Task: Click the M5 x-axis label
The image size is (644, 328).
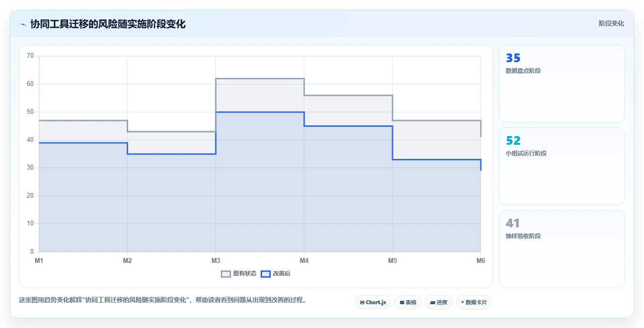Action: pyautogui.click(x=392, y=260)
